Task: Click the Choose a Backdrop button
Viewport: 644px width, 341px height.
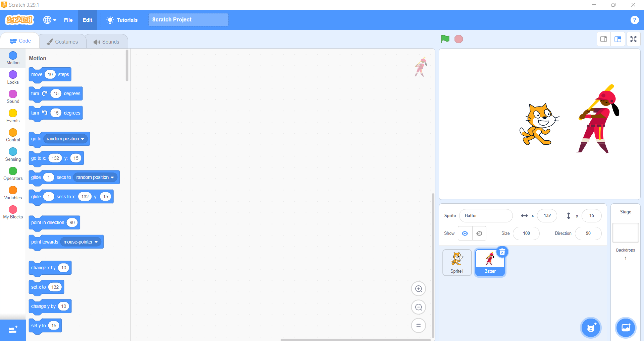Action: pos(626,328)
